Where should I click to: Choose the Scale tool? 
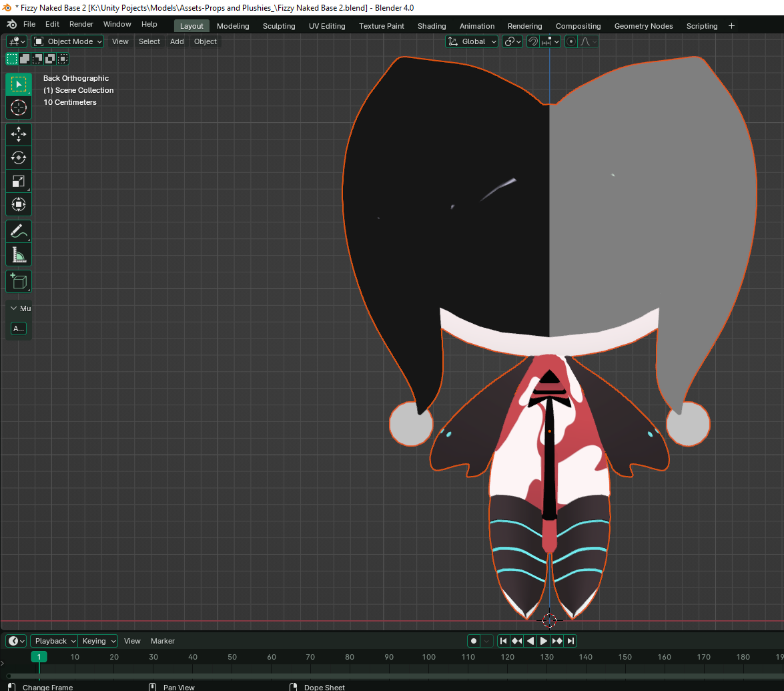coord(18,181)
